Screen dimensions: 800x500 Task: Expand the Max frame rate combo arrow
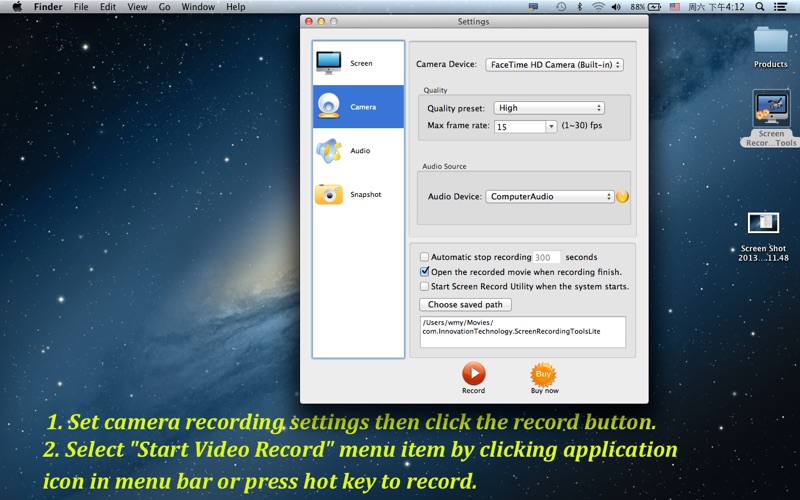pyautogui.click(x=551, y=127)
